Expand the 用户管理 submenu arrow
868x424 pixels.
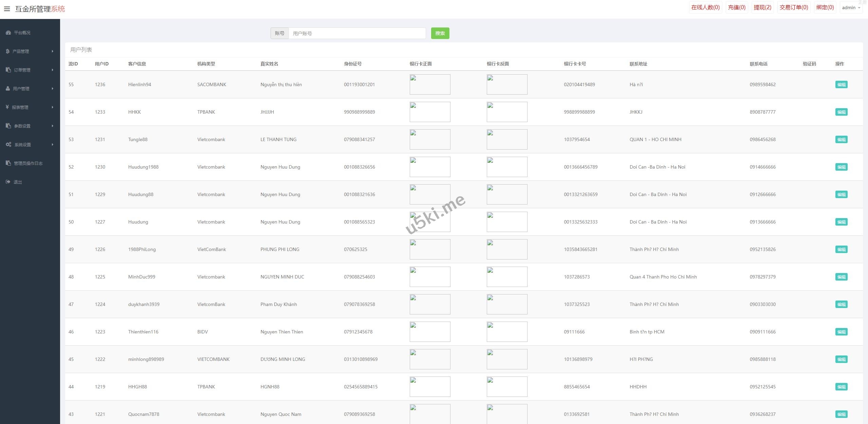[x=53, y=89]
